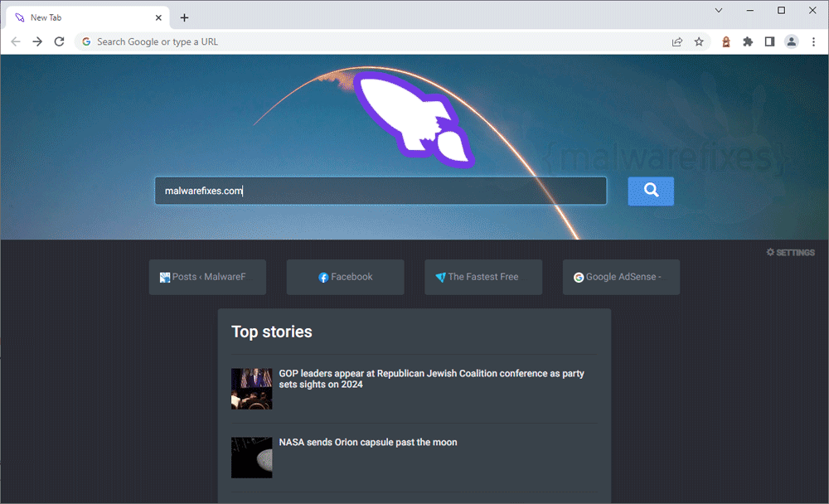This screenshot has height=504, width=829.
Task: Open the red extension icon in toolbar
Action: (726, 41)
